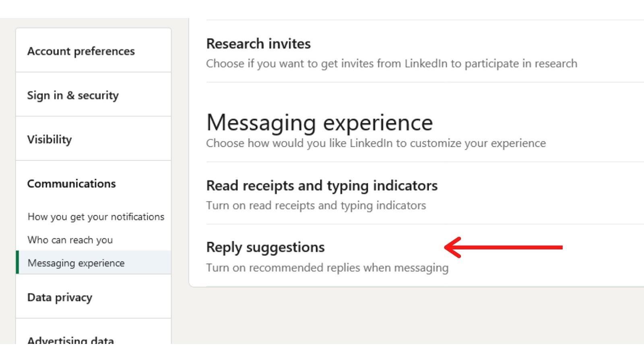Click 'Turn on read receipts' description
Image resolution: width=644 pixels, height=362 pixels.
[x=316, y=206]
